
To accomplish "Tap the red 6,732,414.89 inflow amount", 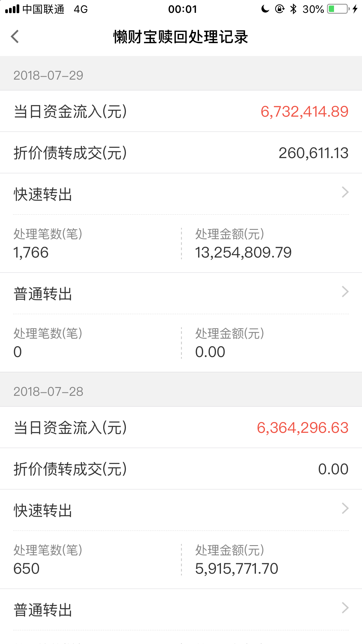I will [x=304, y=112].
